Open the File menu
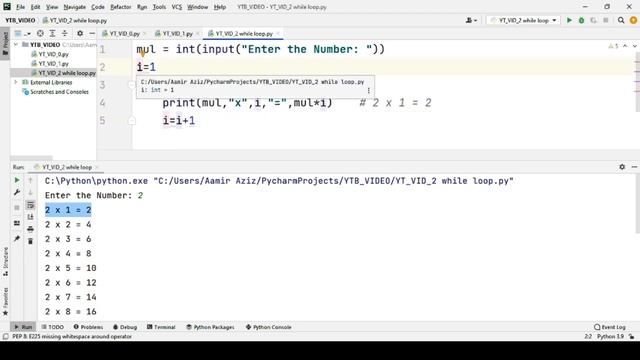The height and width of the screenshot is (360, 640). point(20,7)
